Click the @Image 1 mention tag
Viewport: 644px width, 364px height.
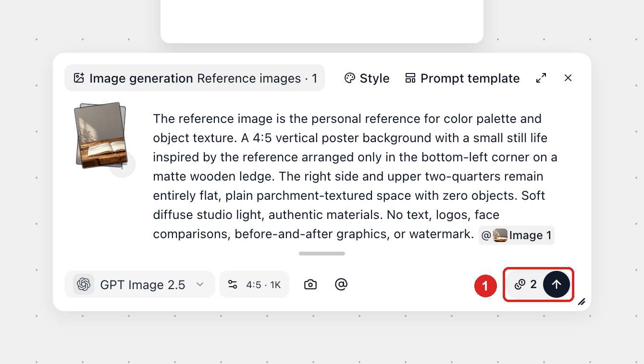517,235
